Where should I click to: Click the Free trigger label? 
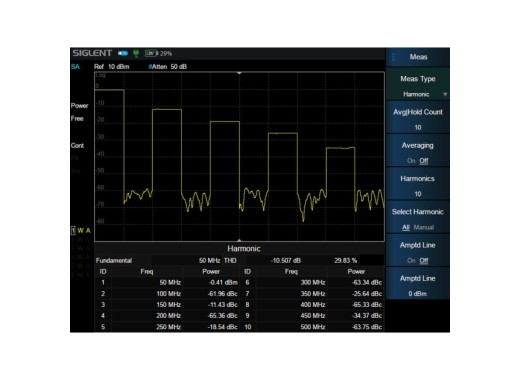(x=77, y=118)
